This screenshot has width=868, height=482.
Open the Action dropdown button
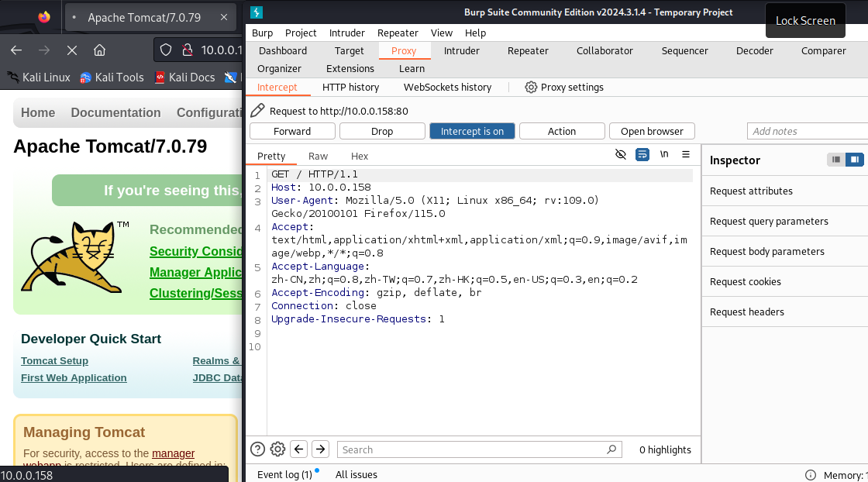(x=562, y=131)
